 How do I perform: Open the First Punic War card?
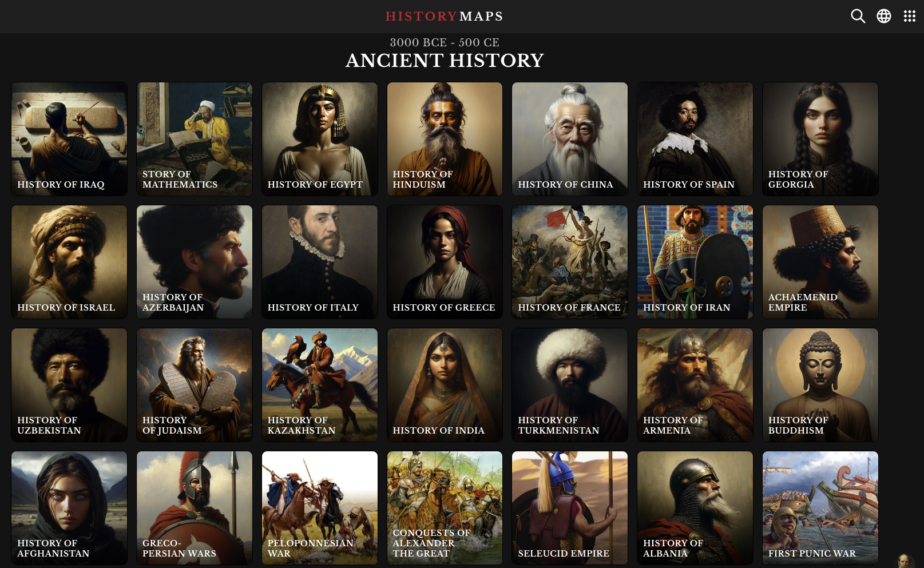(820, 508)
